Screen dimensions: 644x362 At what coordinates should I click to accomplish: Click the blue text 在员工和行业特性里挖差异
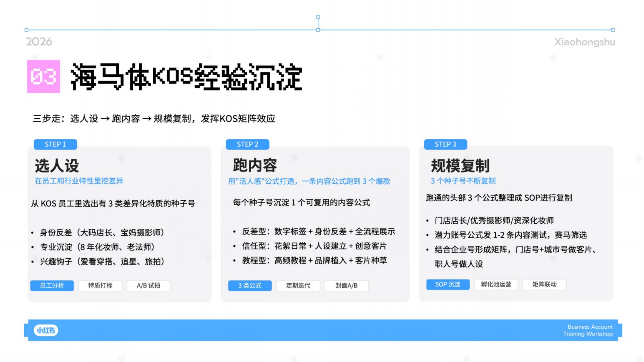point(79,181)
